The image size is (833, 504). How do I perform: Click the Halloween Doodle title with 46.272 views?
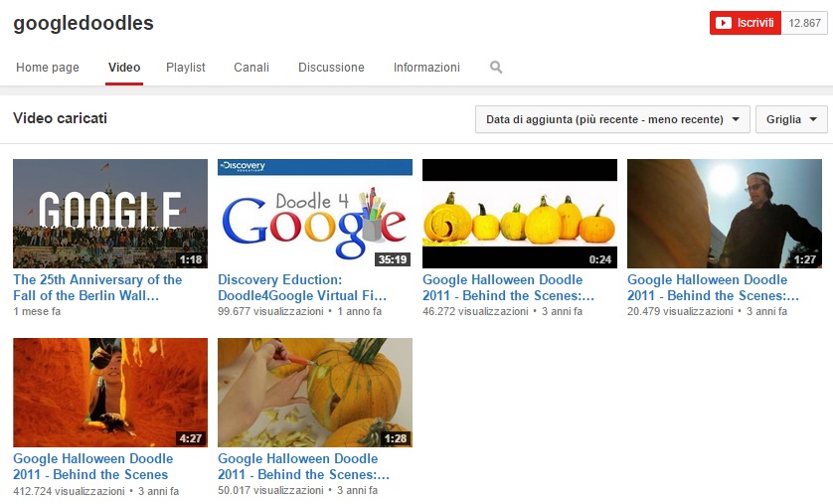[x=508, y=287]
